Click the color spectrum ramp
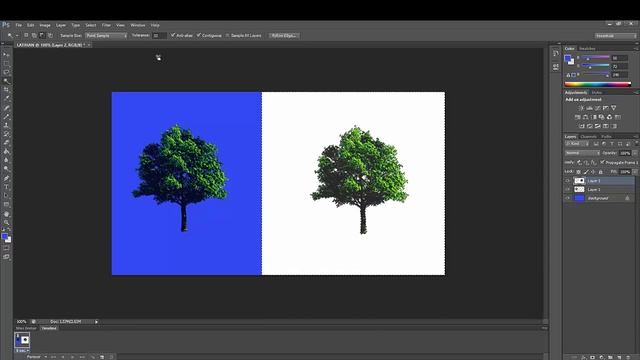This screenshot has height=360, width=640. [598, 84]
